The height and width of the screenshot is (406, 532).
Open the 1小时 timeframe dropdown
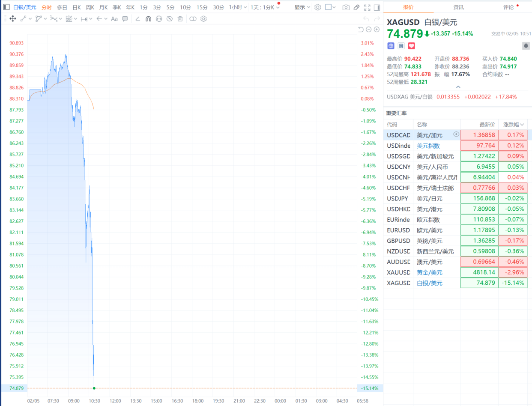pos(238,7)
